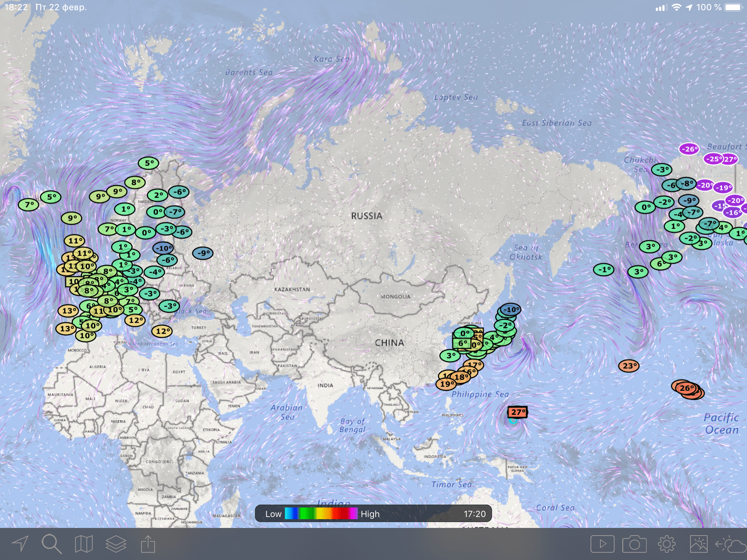Select the 12° marker over Mediterranean Sea
747x560 pixels.
click(x=162, y=331)
